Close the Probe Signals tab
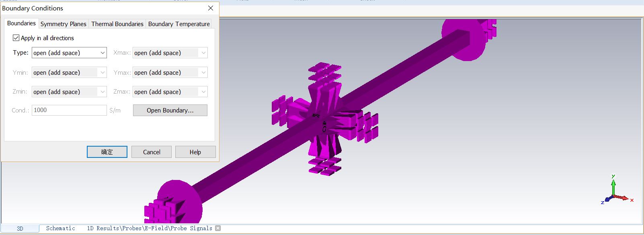The width and height of the screenshot is (644, 235). [218, 228]
